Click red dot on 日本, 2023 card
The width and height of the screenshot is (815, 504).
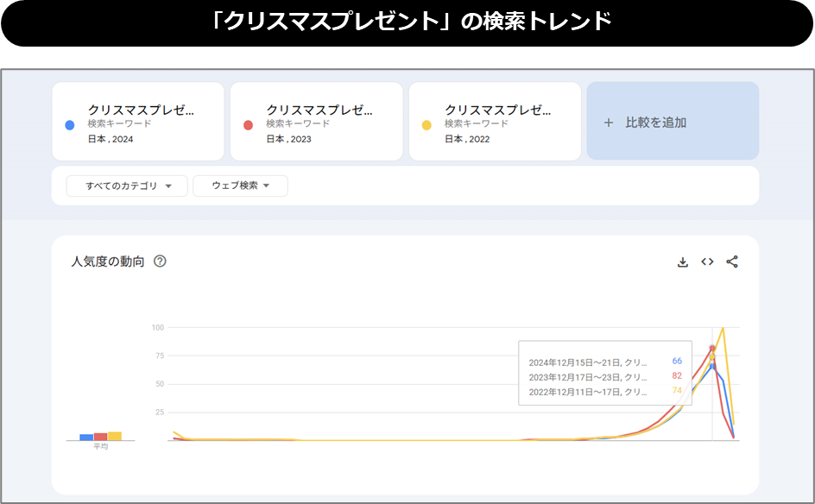pos(248,125)
